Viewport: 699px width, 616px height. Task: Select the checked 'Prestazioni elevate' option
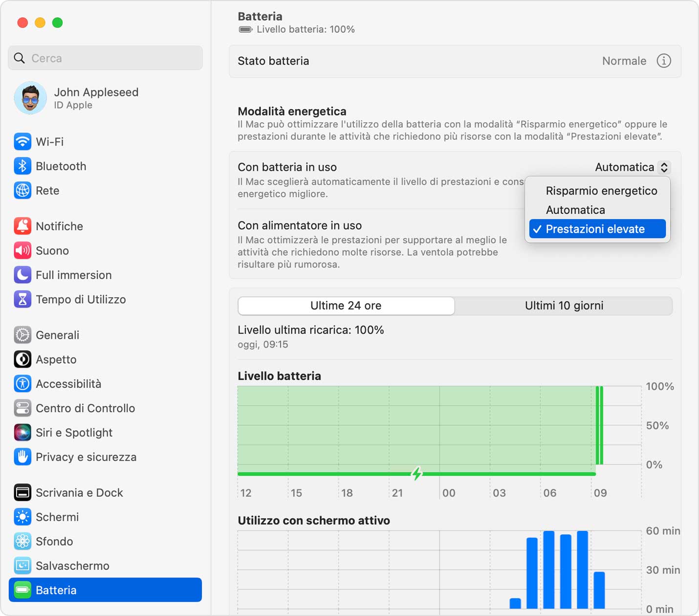tap(596, 228)
